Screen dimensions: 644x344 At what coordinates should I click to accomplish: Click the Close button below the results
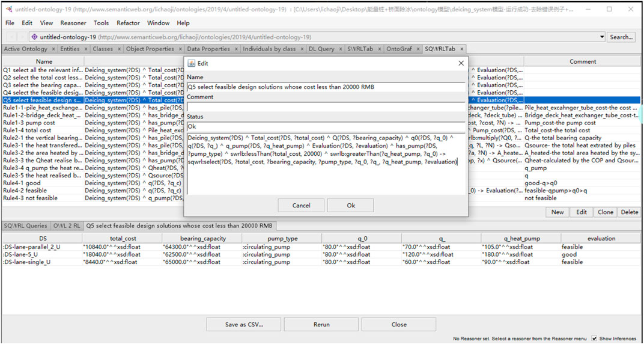pos(399,324)
